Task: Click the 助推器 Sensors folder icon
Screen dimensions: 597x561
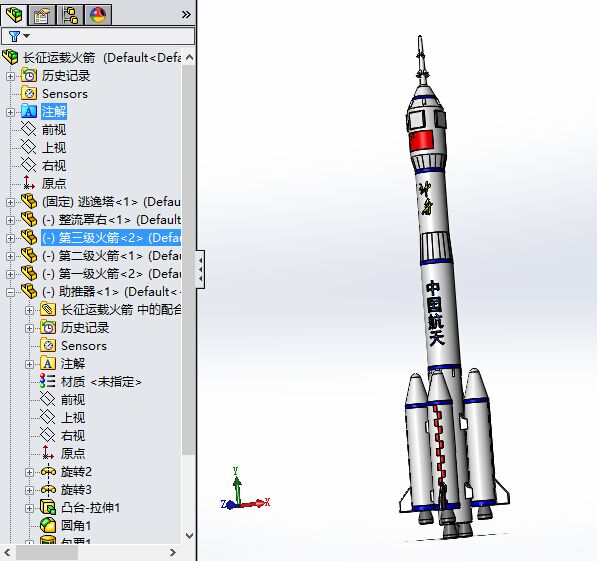Action: pos(48,345)
